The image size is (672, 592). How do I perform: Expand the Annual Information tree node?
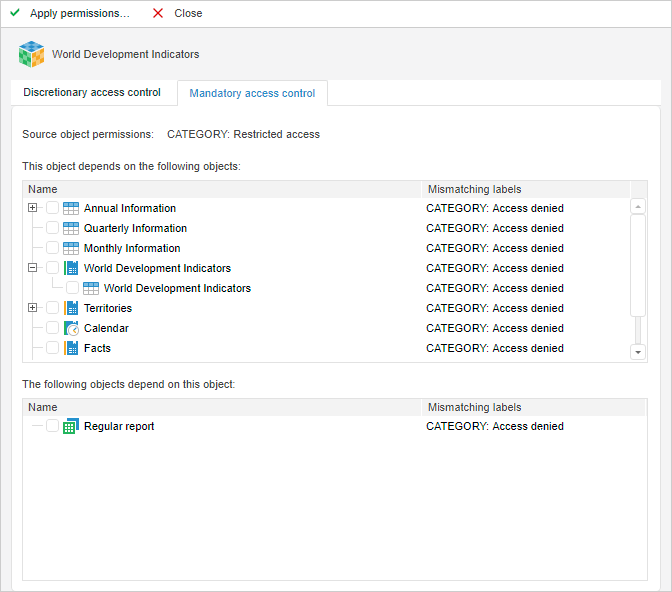(x=33, y=208)
